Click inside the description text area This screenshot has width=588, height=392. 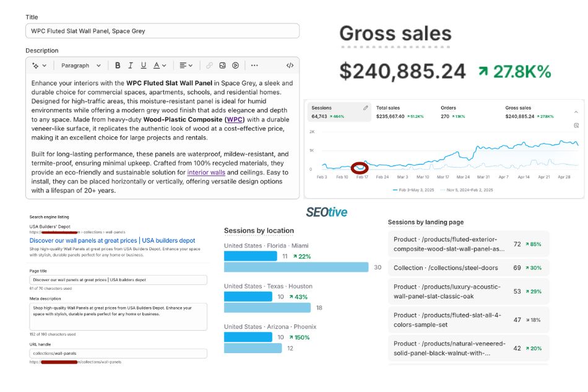162,136
